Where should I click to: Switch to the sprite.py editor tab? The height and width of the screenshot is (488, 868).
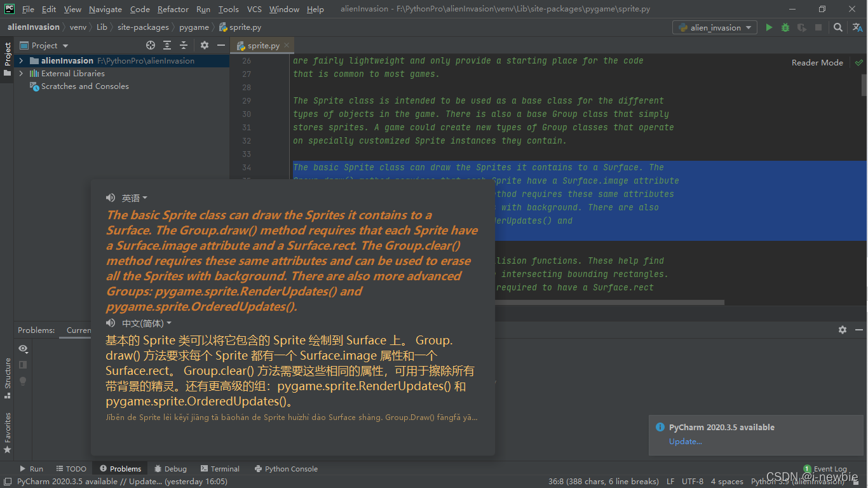point(262,45)
